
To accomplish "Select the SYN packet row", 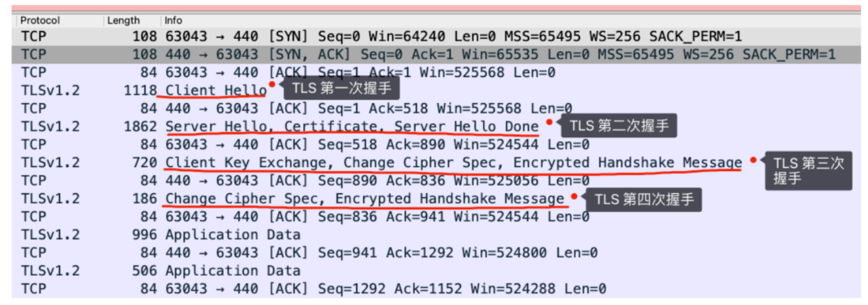I will [434, 37].
